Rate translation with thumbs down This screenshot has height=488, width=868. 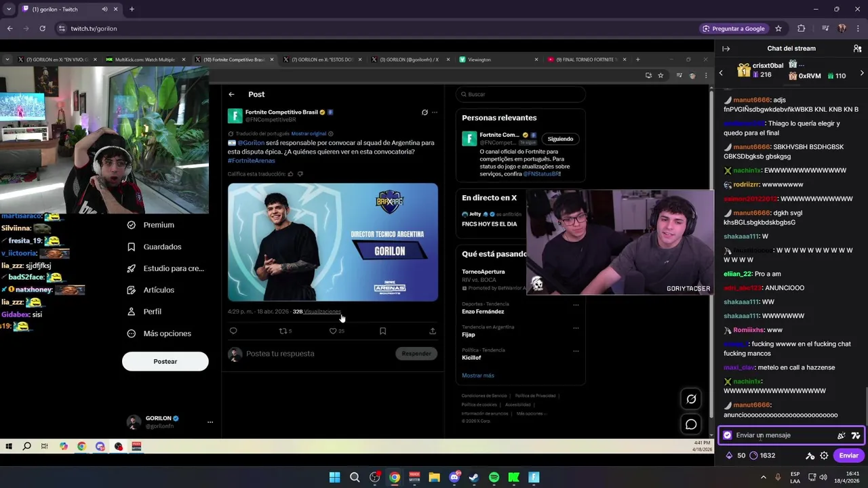(x=300, y=174)
